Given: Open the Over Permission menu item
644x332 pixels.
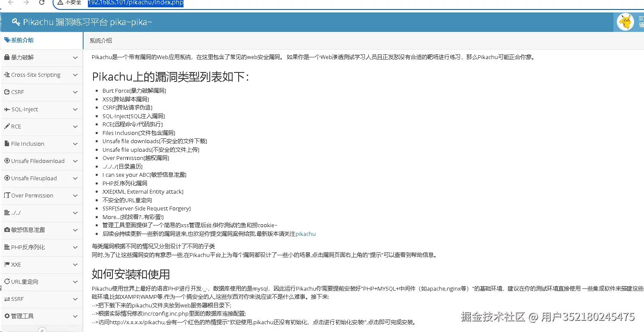Looking at the screenshot, I should point(41,196).
